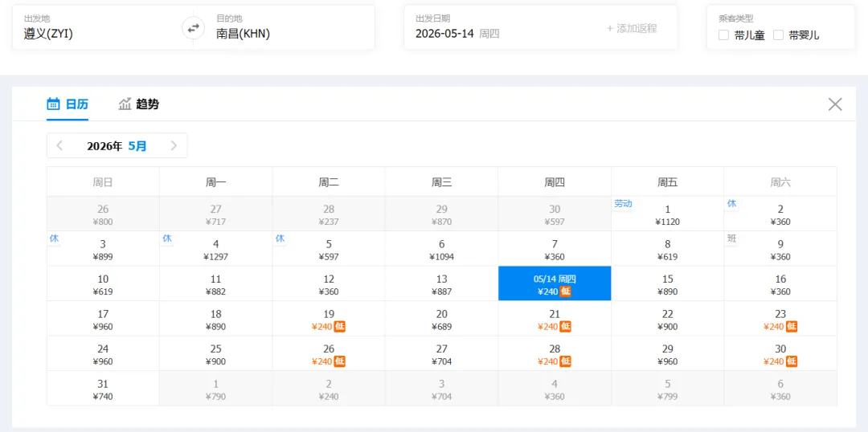Choose May 4 with ¥1297 fare
This screenshot has width=868, height=432.
(x=216, y=249)
